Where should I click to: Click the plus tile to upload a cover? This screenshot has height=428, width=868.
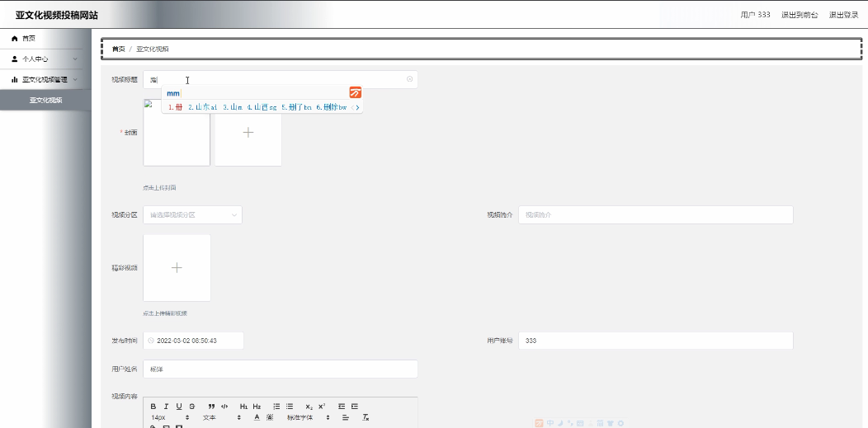(248, 132)
